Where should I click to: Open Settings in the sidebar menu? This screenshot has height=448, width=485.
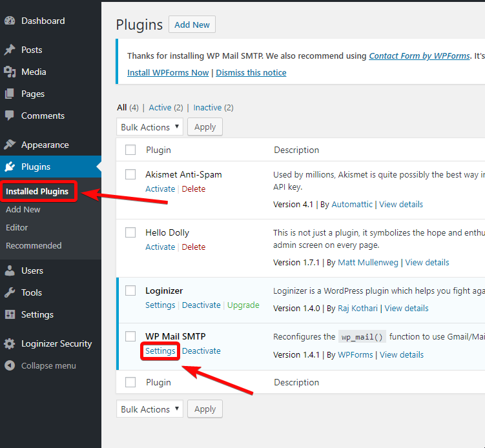[x=37, y=314]
